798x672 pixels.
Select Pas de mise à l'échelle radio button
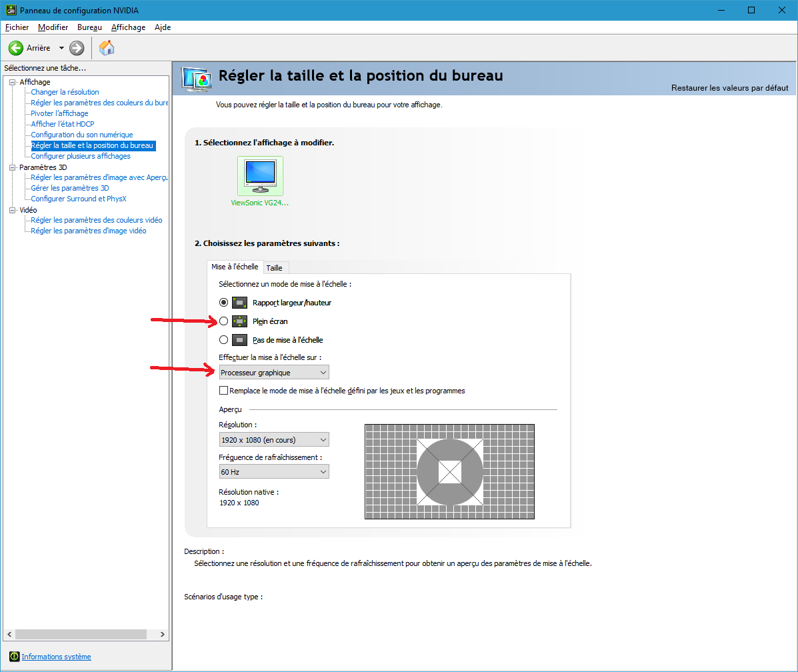(x=223, y=340)
